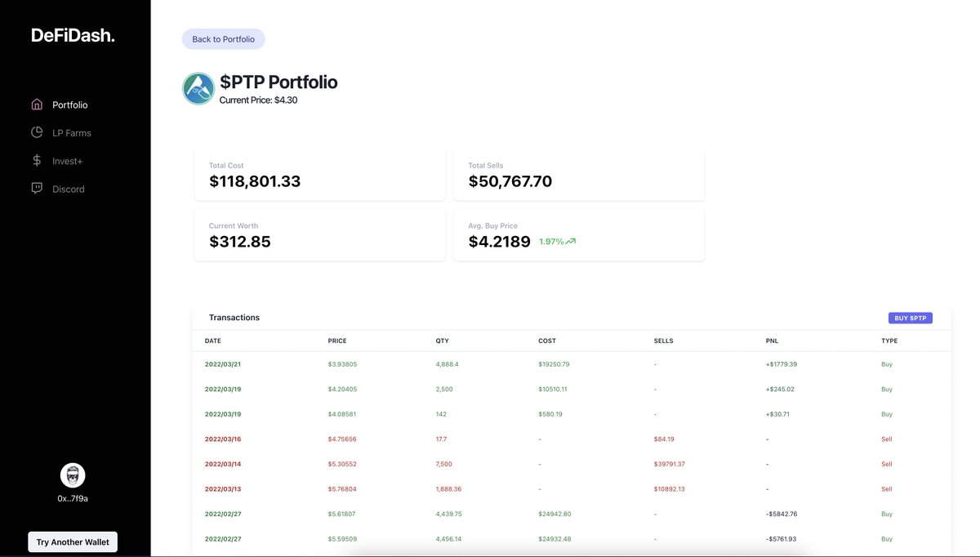The height and width of the screenshot is (557, 980).
Task: Click price $4.20405 in the table
Action: point(342,390)
